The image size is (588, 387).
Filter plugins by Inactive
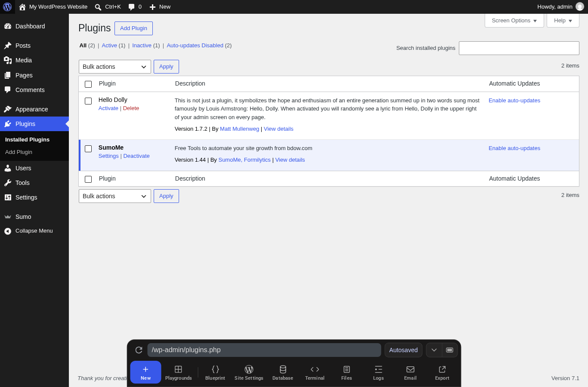142,46
